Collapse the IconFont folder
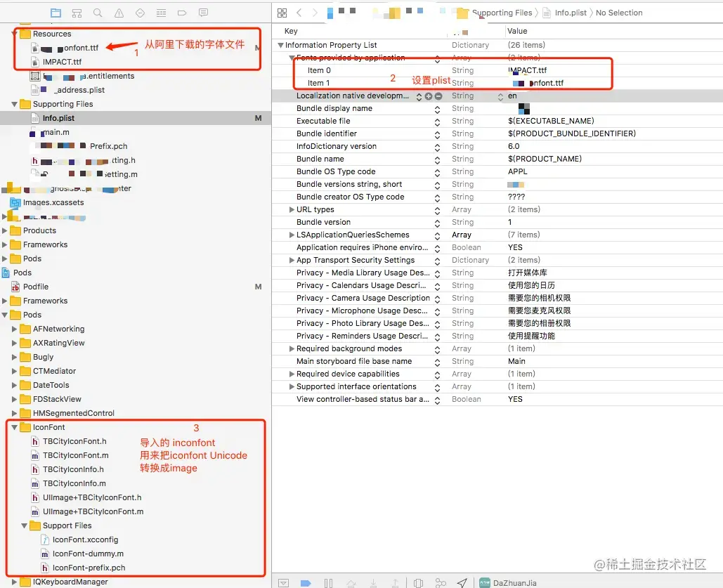The image size is (723, 588). tap(14, 428)
